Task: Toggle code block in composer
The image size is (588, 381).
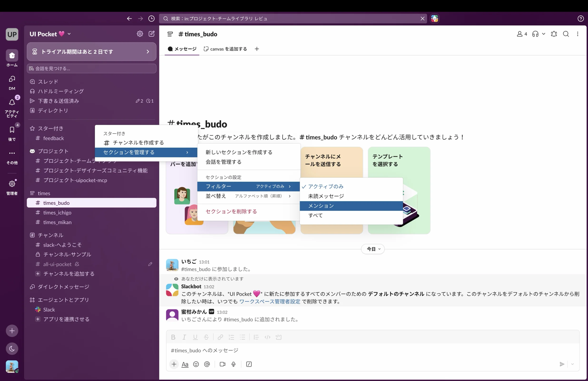Action: pyautogui.click(x=279, y=337)
